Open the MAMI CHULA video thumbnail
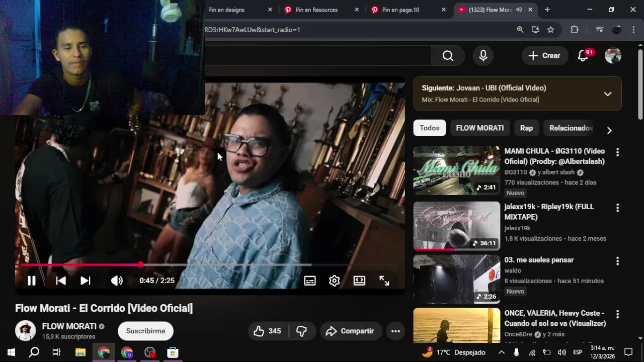 tap(457, 170)
